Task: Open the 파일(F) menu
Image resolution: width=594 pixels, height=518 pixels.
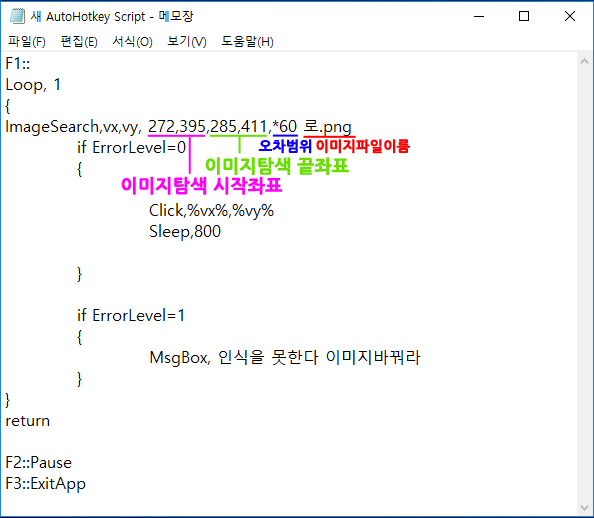Action: point(27,41)
